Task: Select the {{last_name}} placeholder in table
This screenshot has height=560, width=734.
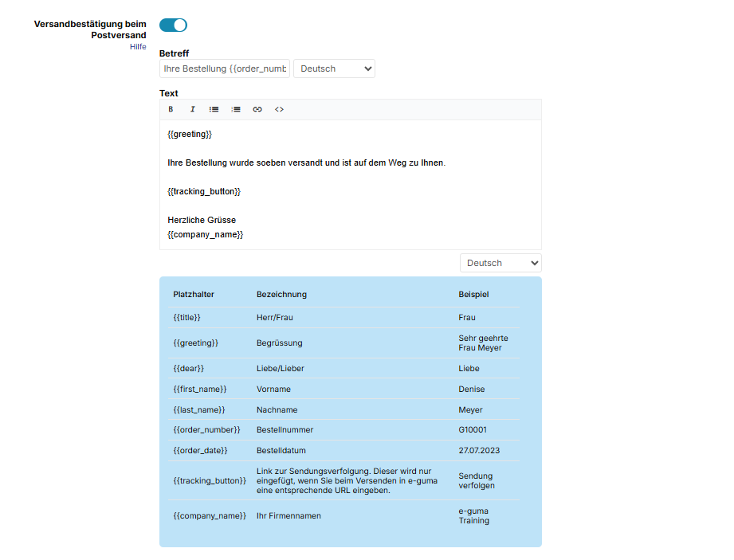Action: (x=199, y=409)
